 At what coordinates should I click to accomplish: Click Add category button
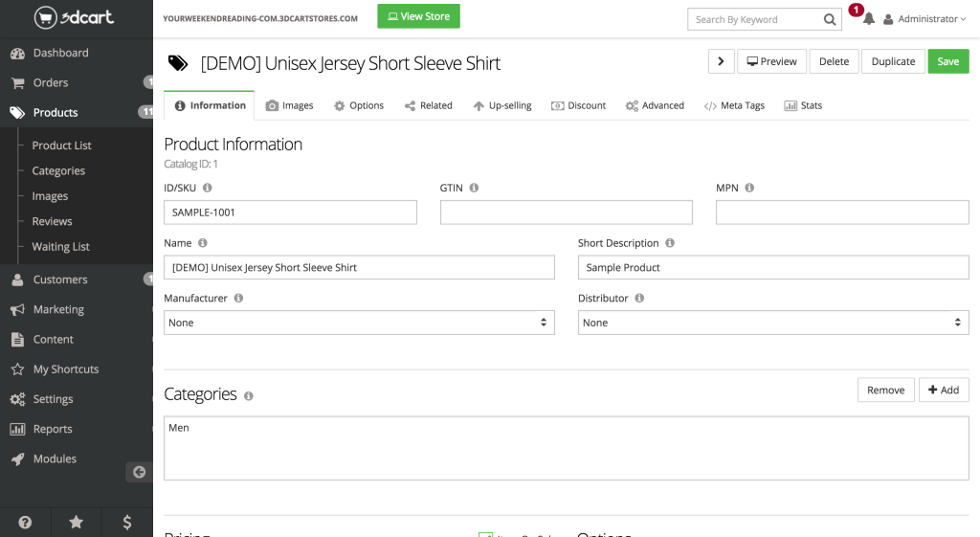point(944,390)
